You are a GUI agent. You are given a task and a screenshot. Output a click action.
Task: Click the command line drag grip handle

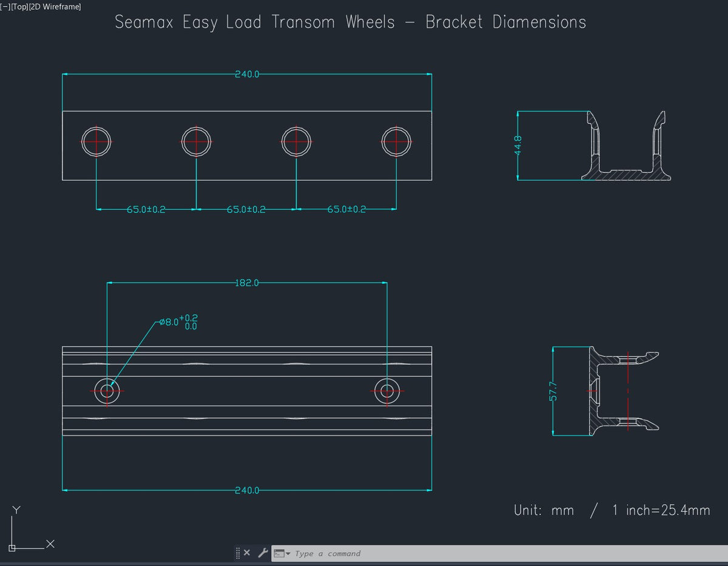pyautogui.click(x=238, y=553)
